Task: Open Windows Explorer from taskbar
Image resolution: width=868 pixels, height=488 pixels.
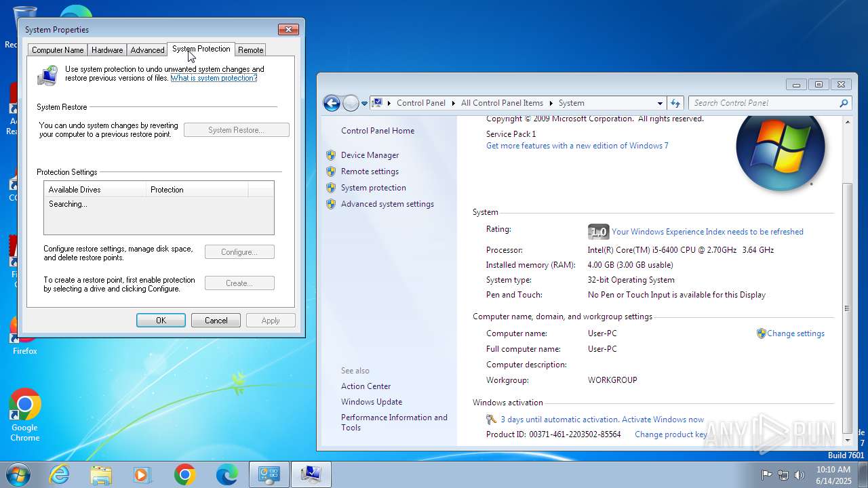Action: [101, 474]
